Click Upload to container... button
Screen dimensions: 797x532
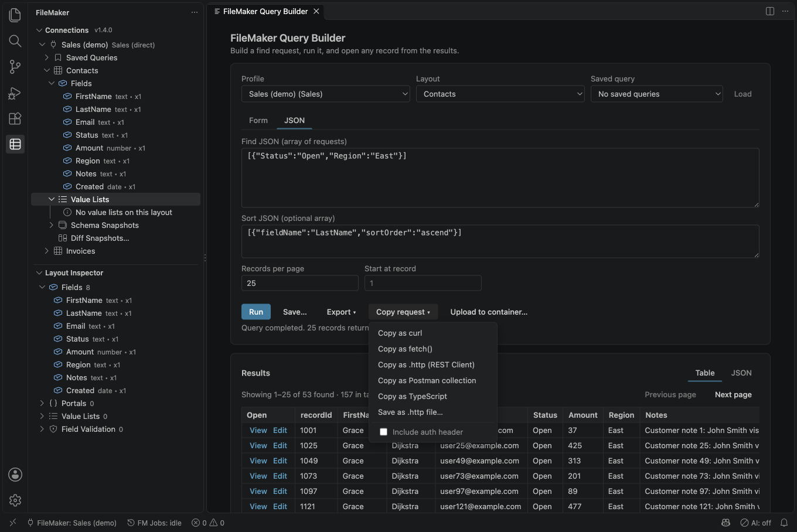coord(489,312)
